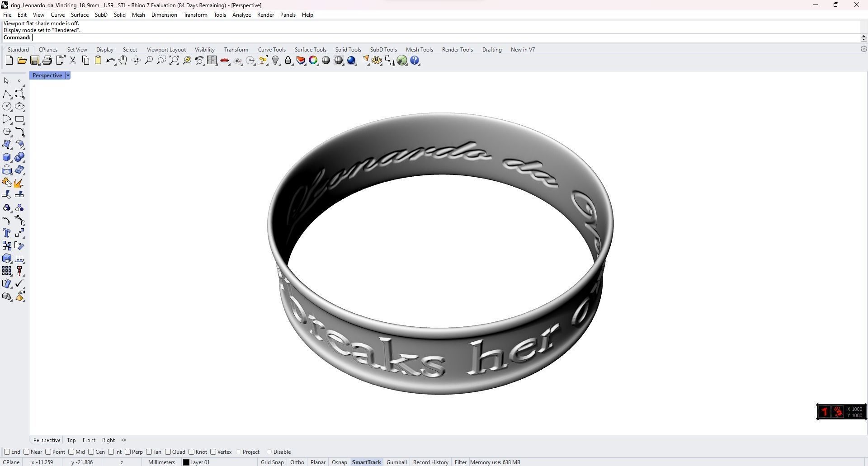Switch to the Mesh Tools toolbar tab

click(x=419, y=50)
